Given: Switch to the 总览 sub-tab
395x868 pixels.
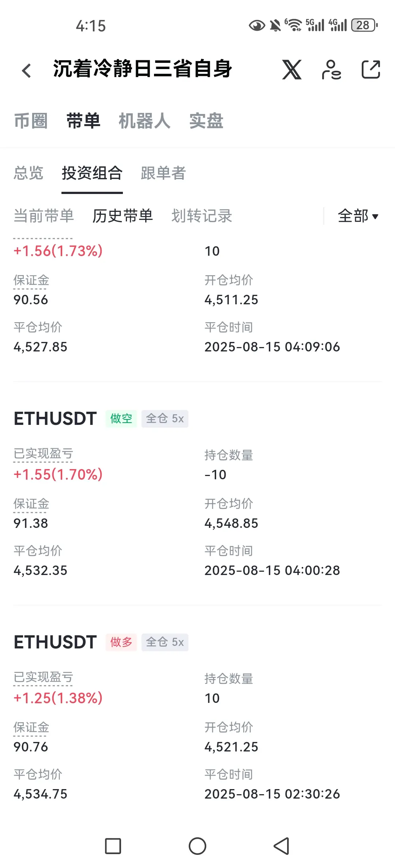Looking at the screenshot, I should pos(29,173).
